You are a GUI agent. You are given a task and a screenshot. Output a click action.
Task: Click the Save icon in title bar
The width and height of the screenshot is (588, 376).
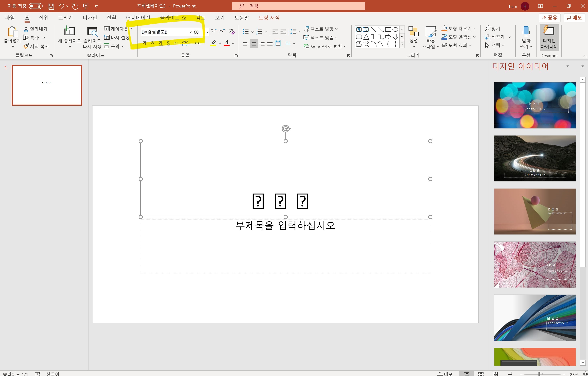tap(51, 6)
